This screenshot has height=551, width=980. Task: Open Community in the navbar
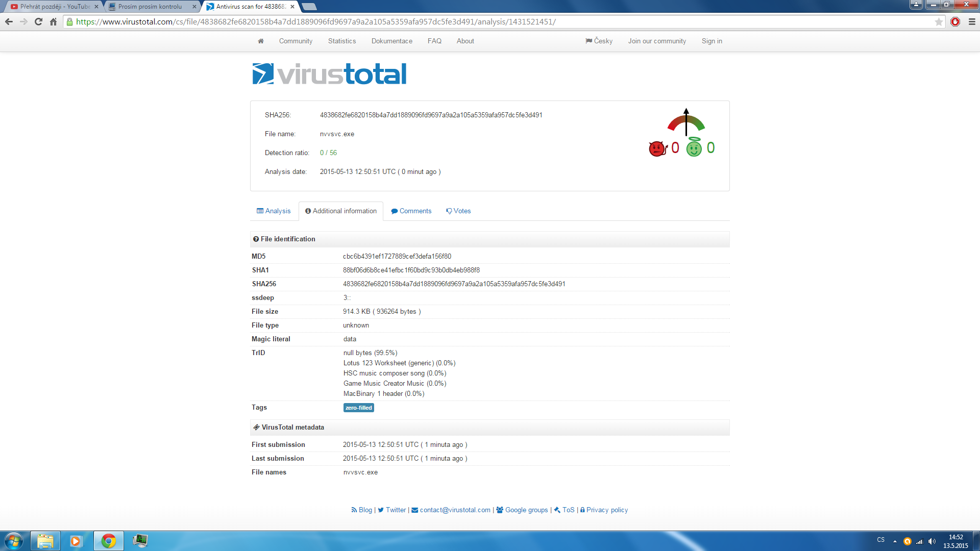pyautogui.click(x=296, y=41)
